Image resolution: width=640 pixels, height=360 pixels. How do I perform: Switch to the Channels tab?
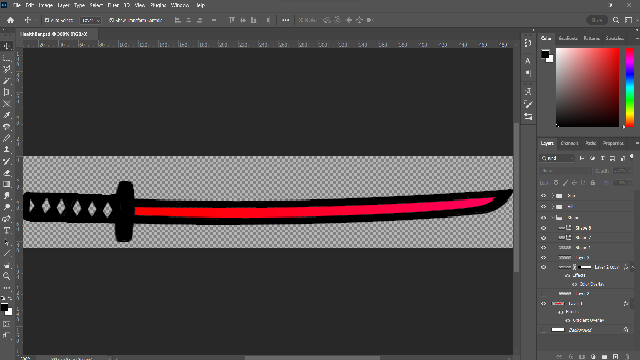point(569,143)
